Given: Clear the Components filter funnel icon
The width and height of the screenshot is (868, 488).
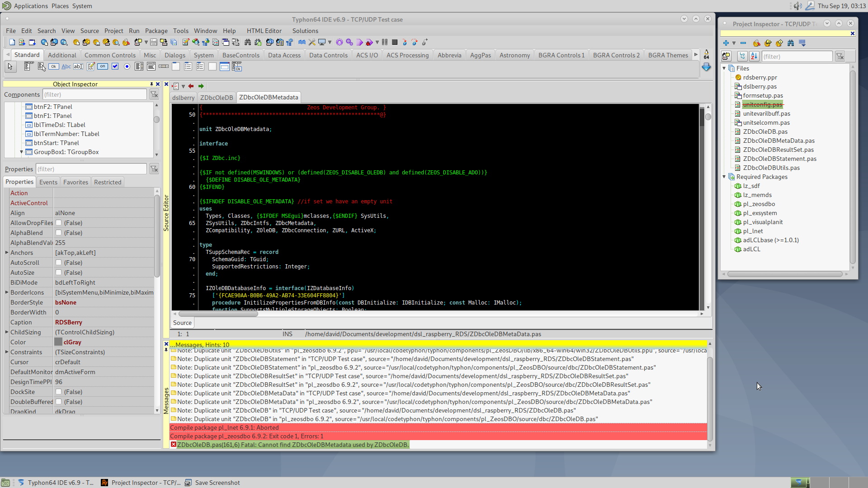Looking at the screenshot, I should pyautogui.click(x=154, y=94).
